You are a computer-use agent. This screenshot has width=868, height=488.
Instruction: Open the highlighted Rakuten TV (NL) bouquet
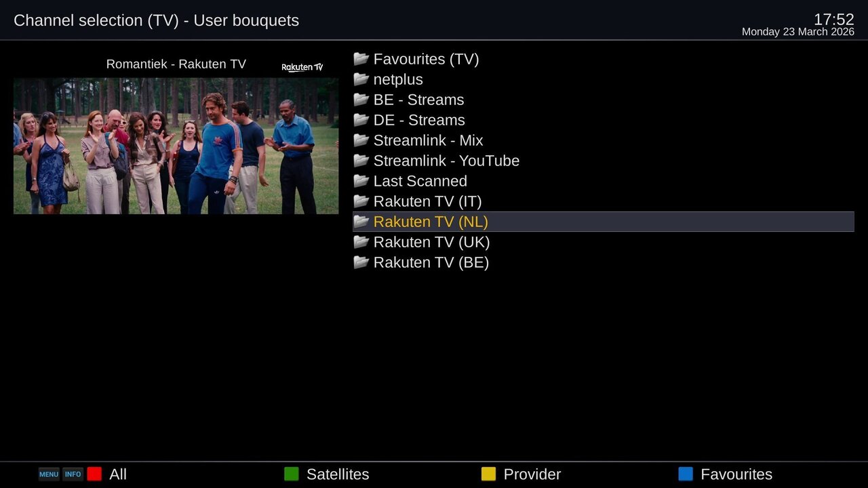[604, 222]
